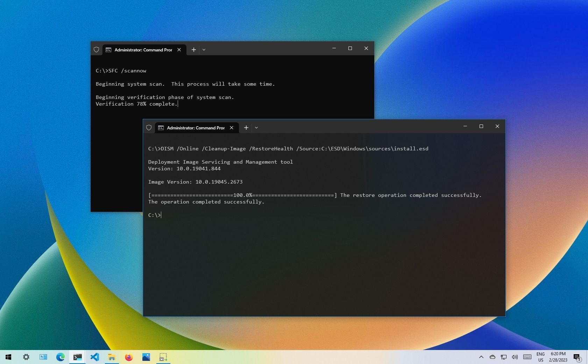Open new tab dropdown in the DISM window
Screen dimensions: 588x364
tap(256, 128)
